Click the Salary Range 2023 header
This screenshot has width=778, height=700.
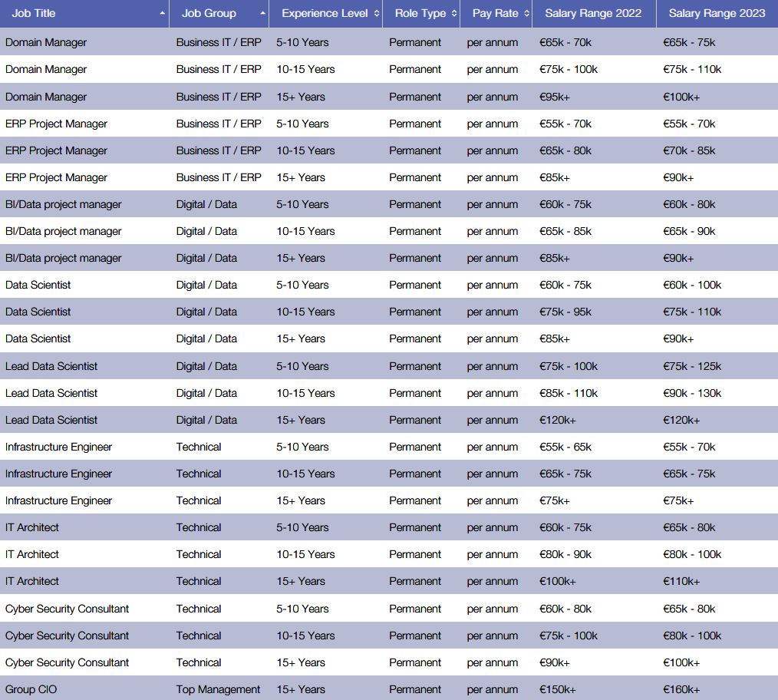[717, 13]
